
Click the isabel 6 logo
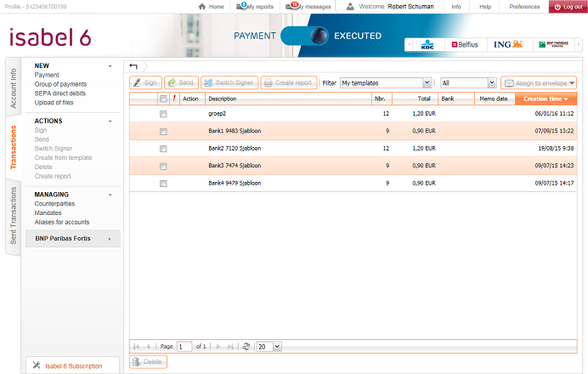[x=50, y=37]
